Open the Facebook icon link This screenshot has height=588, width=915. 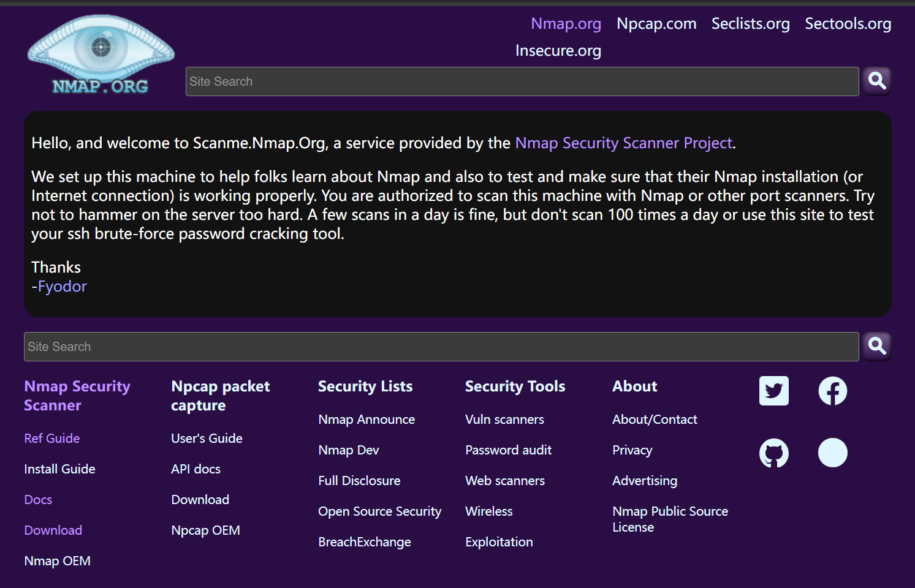[833, 391]
